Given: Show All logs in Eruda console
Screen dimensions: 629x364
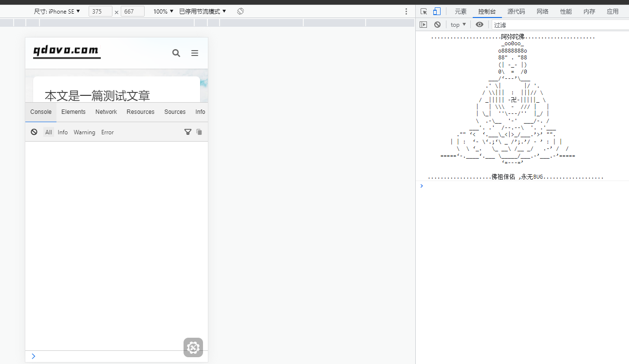Looking at the screenshot, I should pos(49,132).
